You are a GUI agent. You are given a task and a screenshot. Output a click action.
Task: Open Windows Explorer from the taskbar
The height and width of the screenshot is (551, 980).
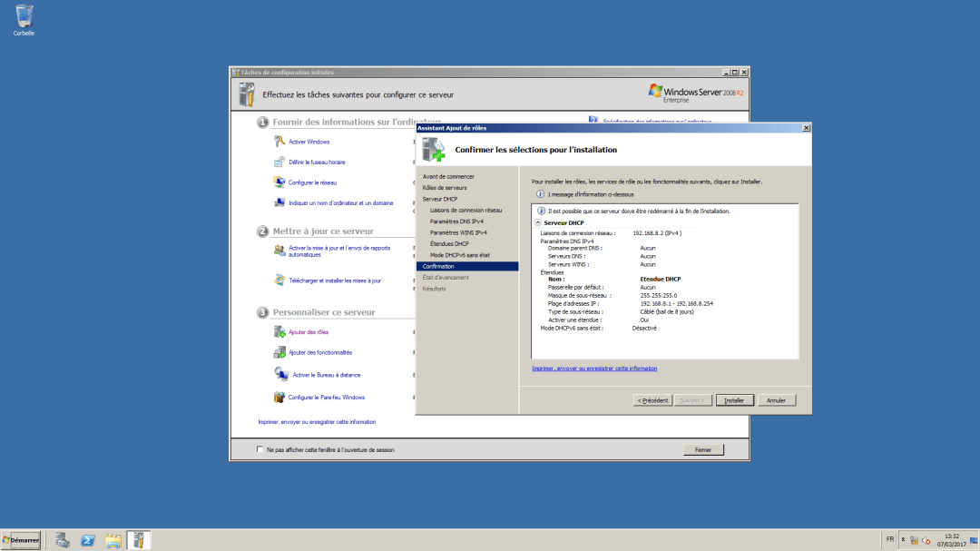[x=113, y=539]
